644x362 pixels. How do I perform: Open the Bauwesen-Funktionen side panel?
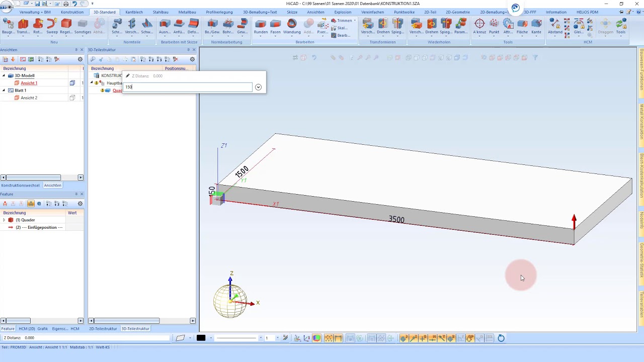[x=641, y=69]
